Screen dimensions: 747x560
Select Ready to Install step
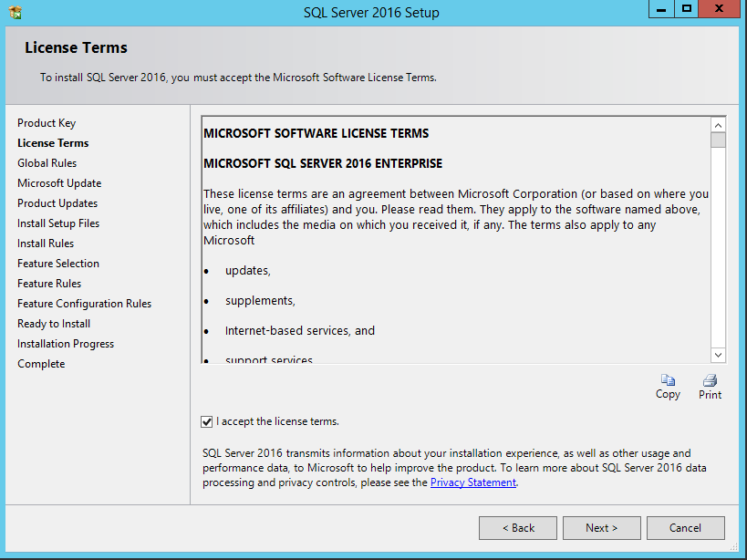click(54, 324)
